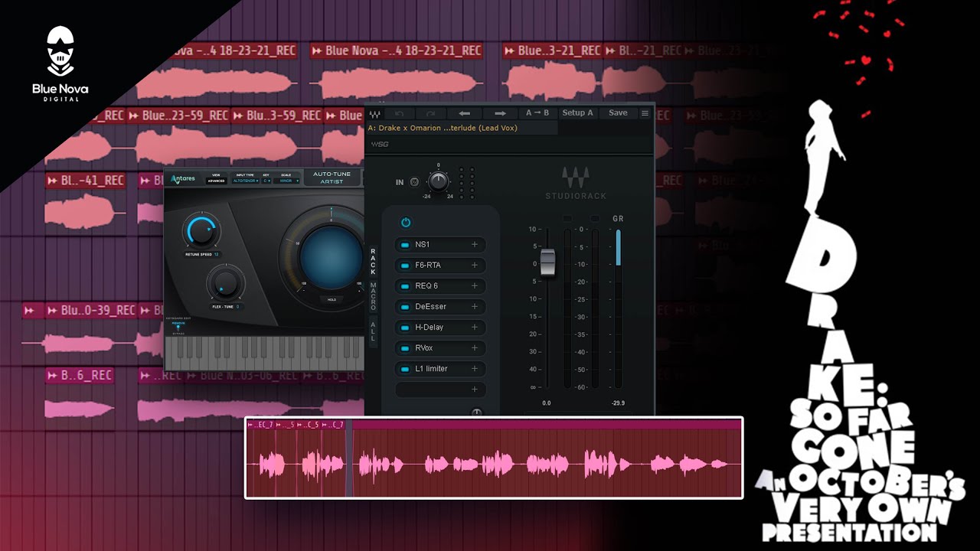
Task: Click the power icon below the plugin chain
Action: pos(476,413)
